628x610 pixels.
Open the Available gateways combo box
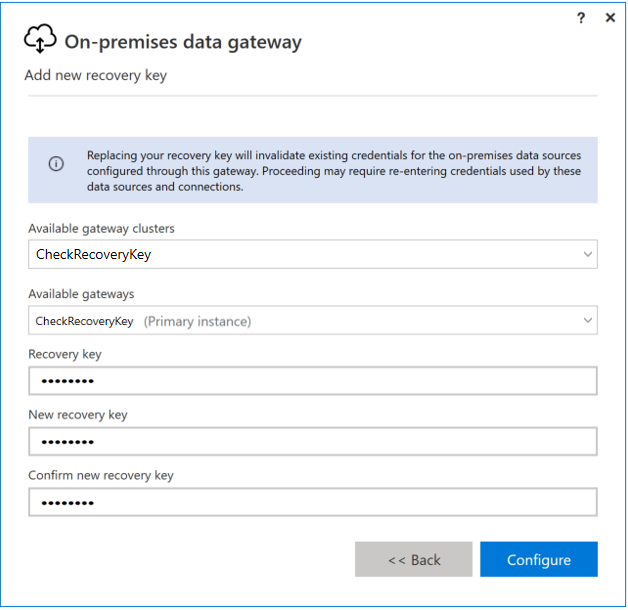pyautogui.click(x=300, y=321)
